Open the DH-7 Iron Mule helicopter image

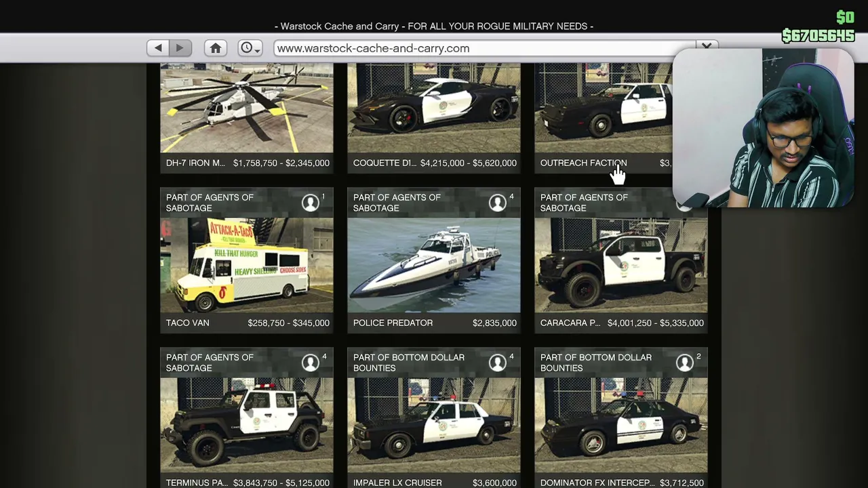pos(247,108)
